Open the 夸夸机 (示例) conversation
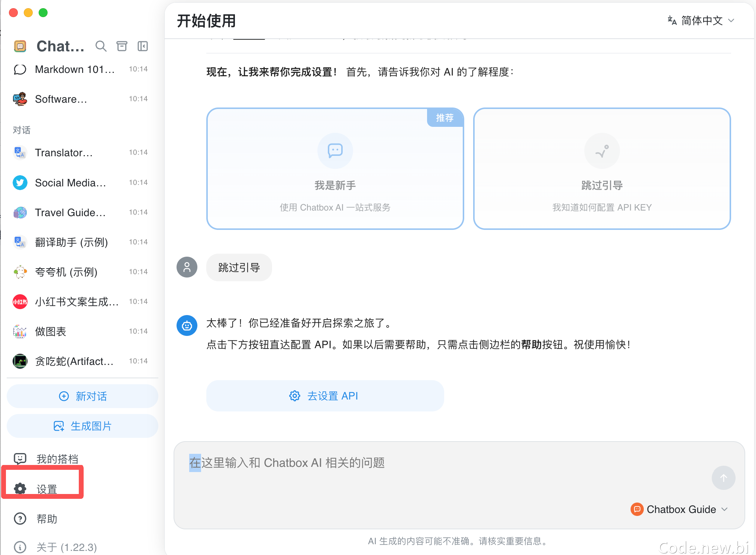The width and height of the screenshot is (756, 555). [x=83, y=272]
